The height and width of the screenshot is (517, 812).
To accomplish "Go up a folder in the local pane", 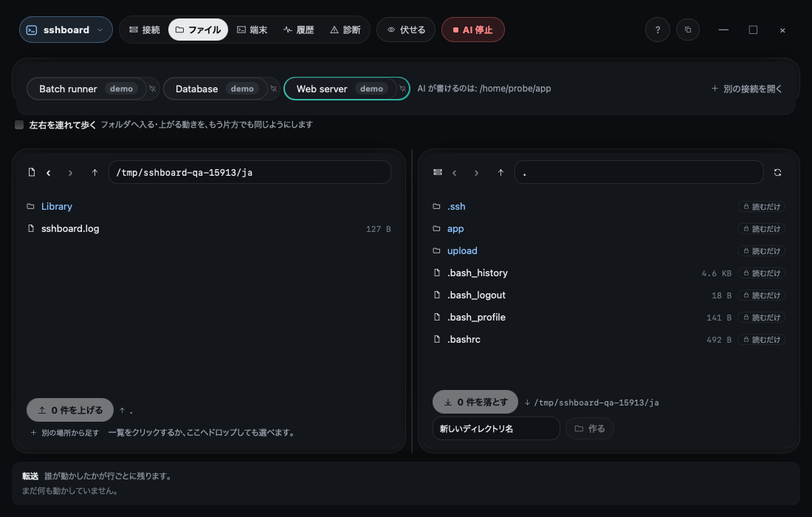I will point(94,173).
